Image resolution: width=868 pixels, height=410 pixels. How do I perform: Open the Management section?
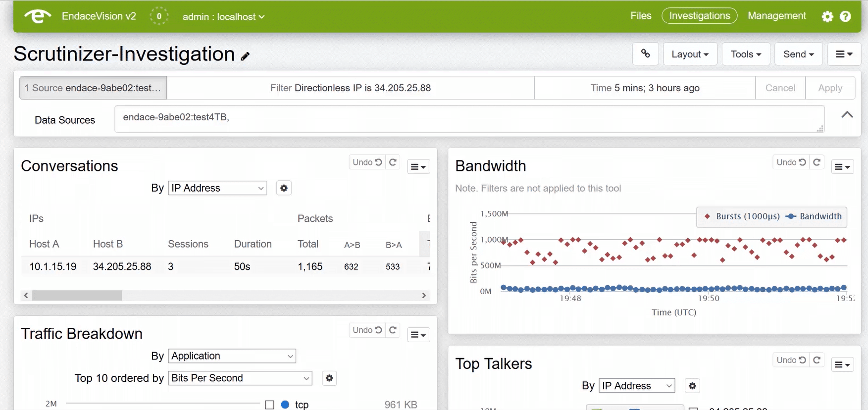pos(777,16)
